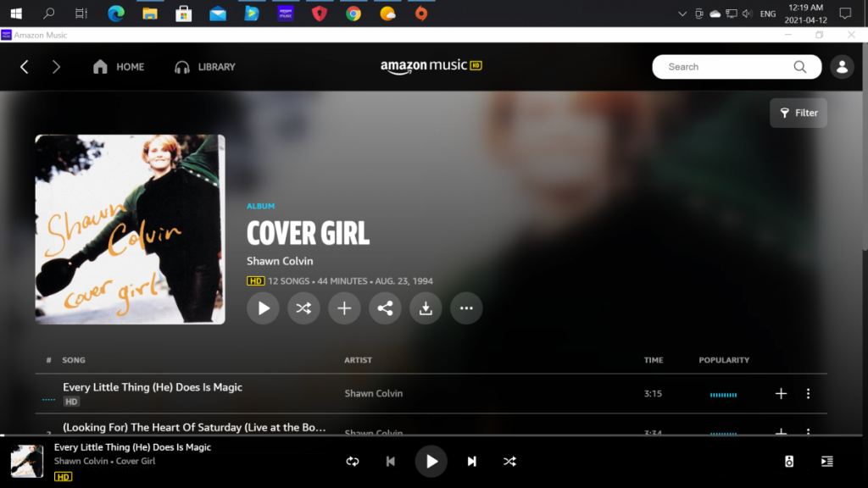The image size is (868, 488).
Task: Toggle repeat mode in the player
Action: (353, 462)
